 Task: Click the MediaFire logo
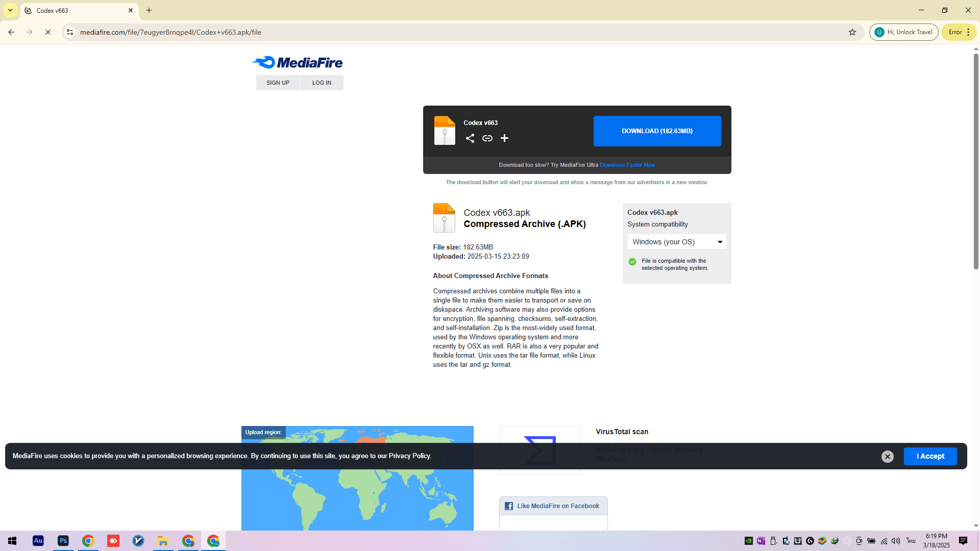[298, 62]
